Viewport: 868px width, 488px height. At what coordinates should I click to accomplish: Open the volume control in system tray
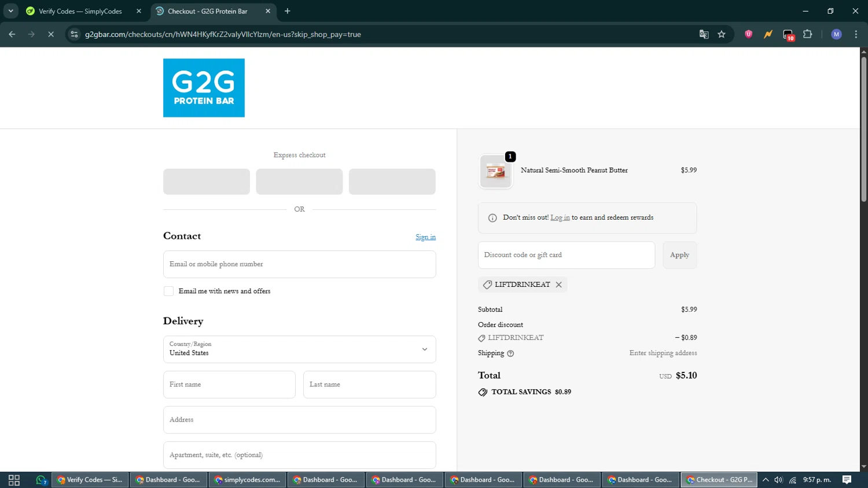[x=779, y=480]
